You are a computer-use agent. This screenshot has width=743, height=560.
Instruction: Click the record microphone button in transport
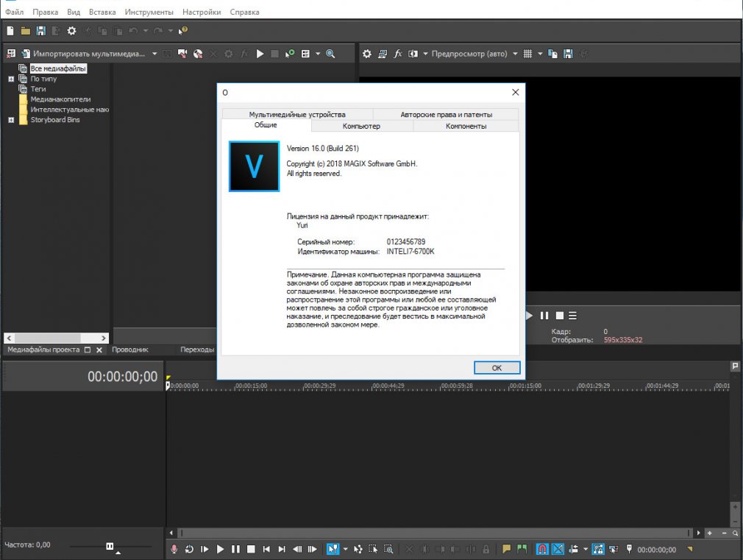point(174,549)
